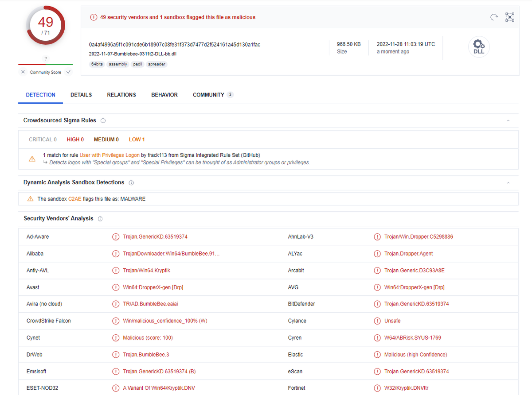Image resolution: width=532 pixels, height=395 pixels.
Task: Click the Trojan/Win.Dropper.C5298886 detection name
Action: (x=419, y=237)
